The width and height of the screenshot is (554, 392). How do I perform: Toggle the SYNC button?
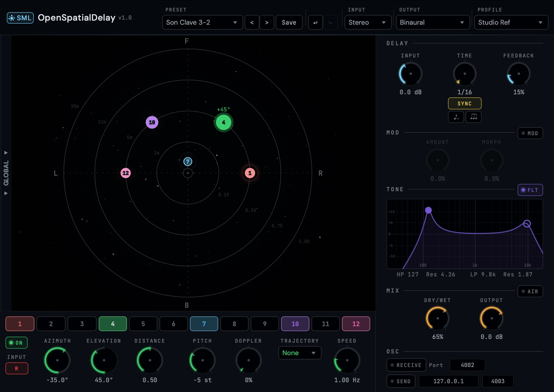pos(464,103)
